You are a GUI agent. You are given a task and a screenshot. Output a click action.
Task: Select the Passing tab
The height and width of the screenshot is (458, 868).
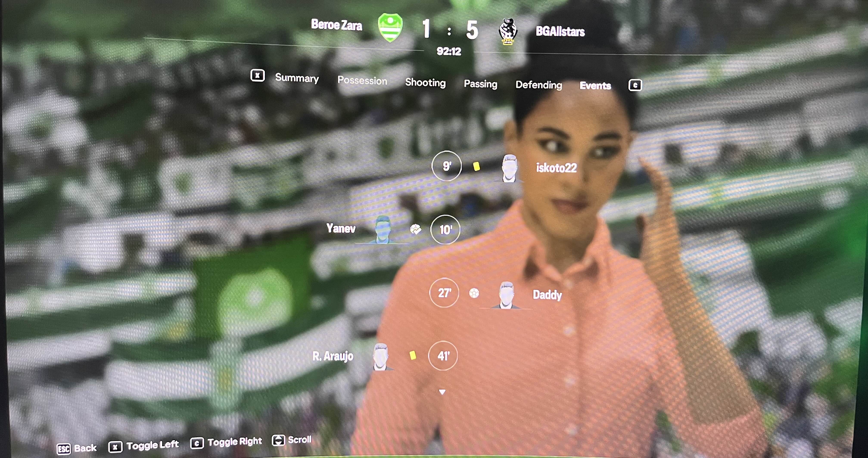(481, 84)
